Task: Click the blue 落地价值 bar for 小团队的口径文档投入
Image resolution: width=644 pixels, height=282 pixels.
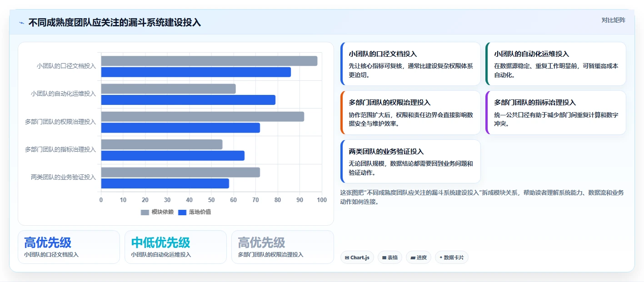Action: pos(196,72)
